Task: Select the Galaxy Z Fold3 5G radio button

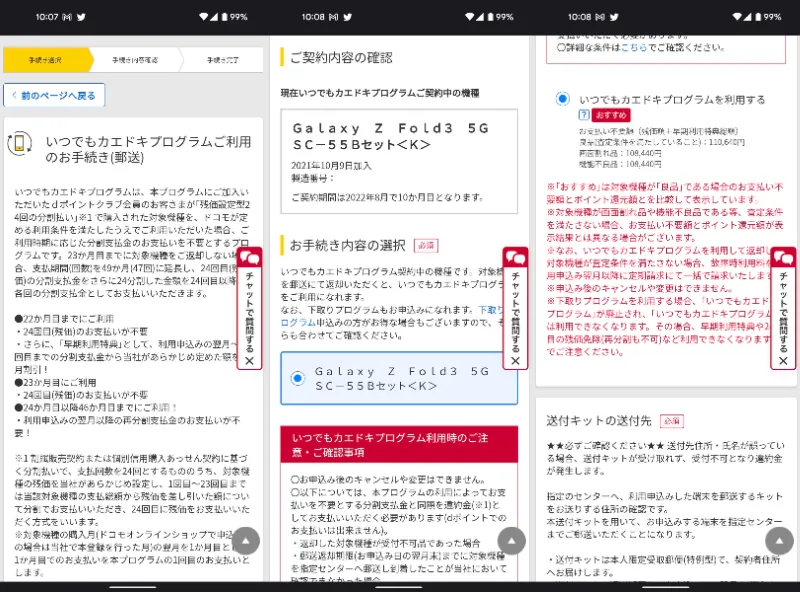Action: click(297, 378)
